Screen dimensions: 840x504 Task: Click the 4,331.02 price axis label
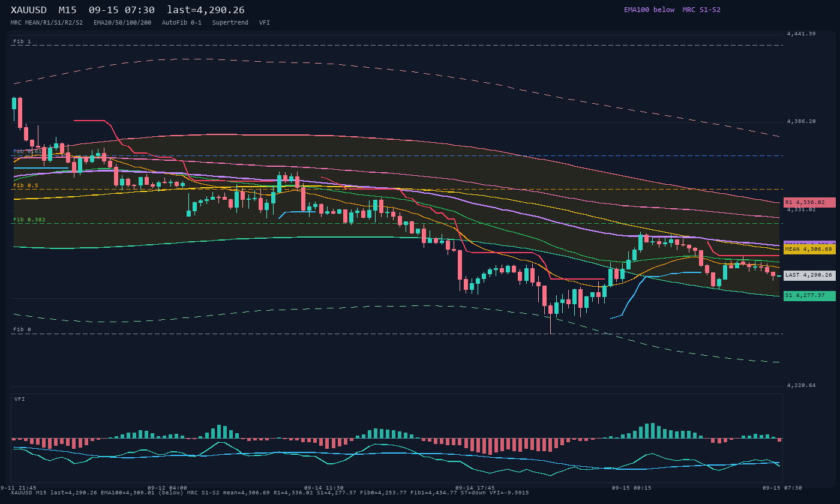[802, 209]
